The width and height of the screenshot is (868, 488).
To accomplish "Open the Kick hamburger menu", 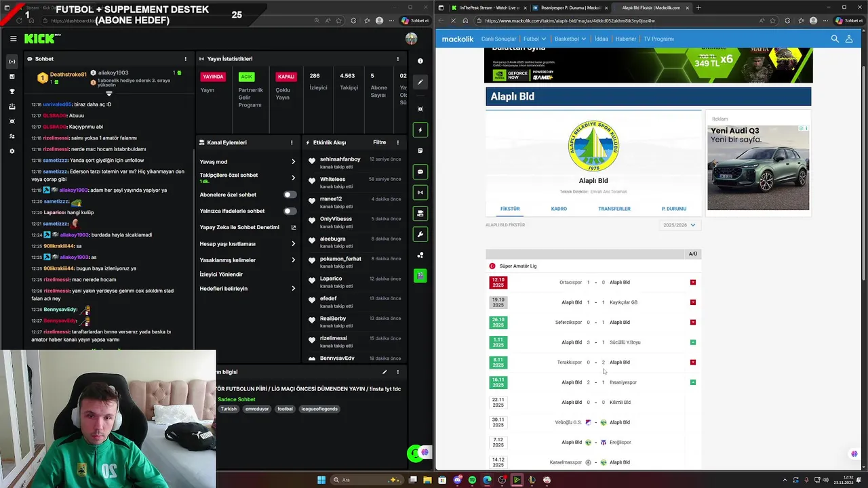I will click(13, 39).
